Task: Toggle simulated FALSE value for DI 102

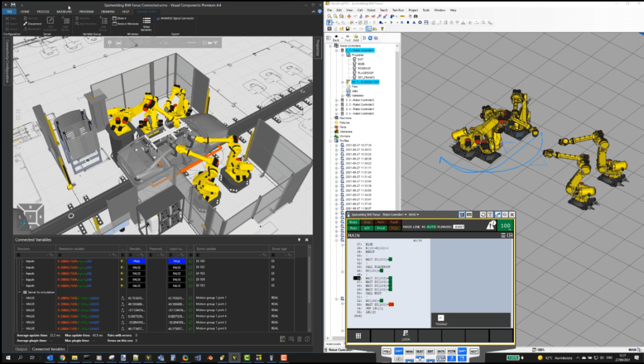Action: [136, 267]
